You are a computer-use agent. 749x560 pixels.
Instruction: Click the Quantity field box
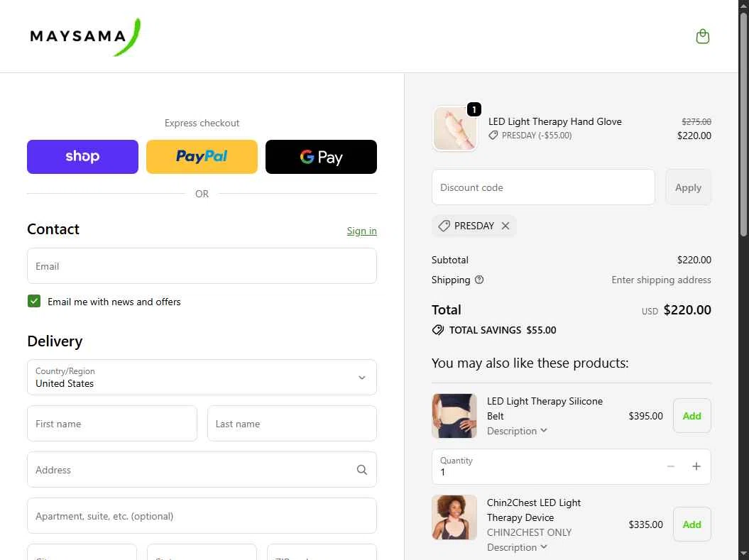(x=572, y=466)
